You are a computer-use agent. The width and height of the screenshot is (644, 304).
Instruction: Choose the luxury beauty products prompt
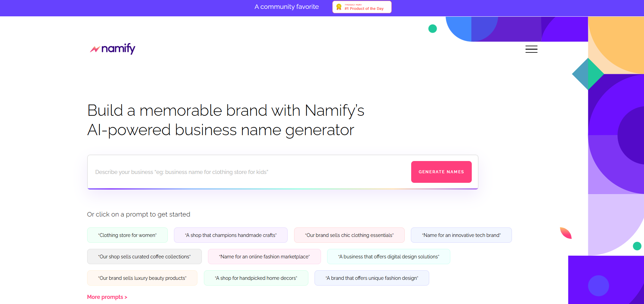[x=142, y=278]
